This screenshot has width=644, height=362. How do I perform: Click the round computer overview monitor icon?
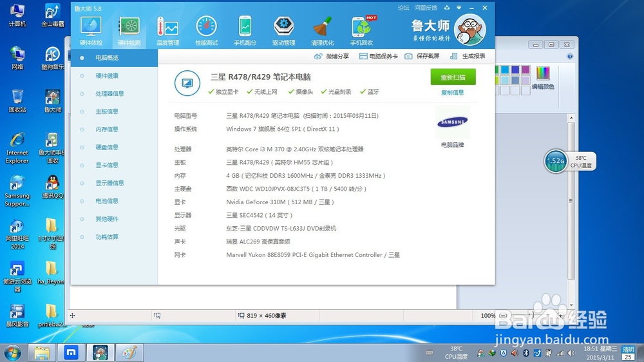[x=187, y=83]
